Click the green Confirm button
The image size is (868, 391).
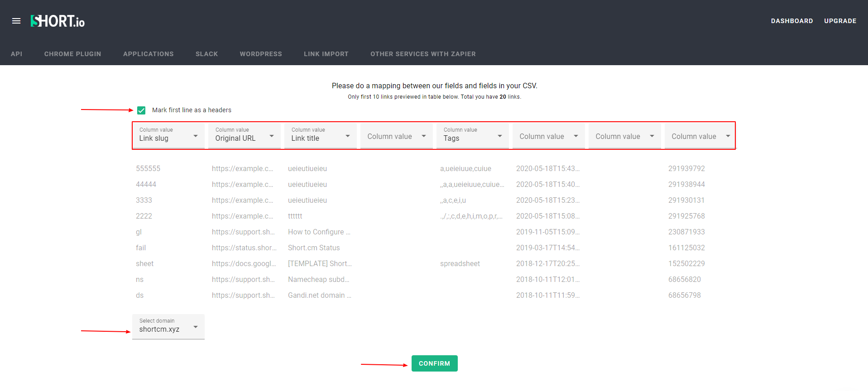[435, 363]
